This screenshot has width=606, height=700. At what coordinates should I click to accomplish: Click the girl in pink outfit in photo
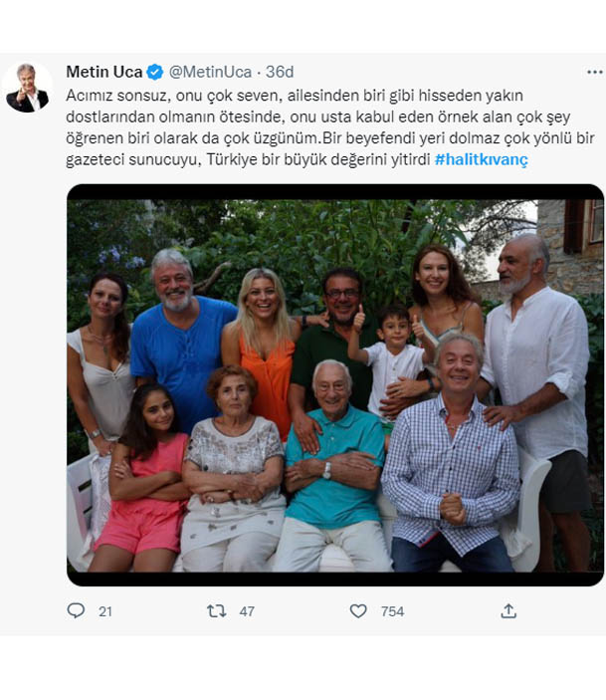[143, 480]
